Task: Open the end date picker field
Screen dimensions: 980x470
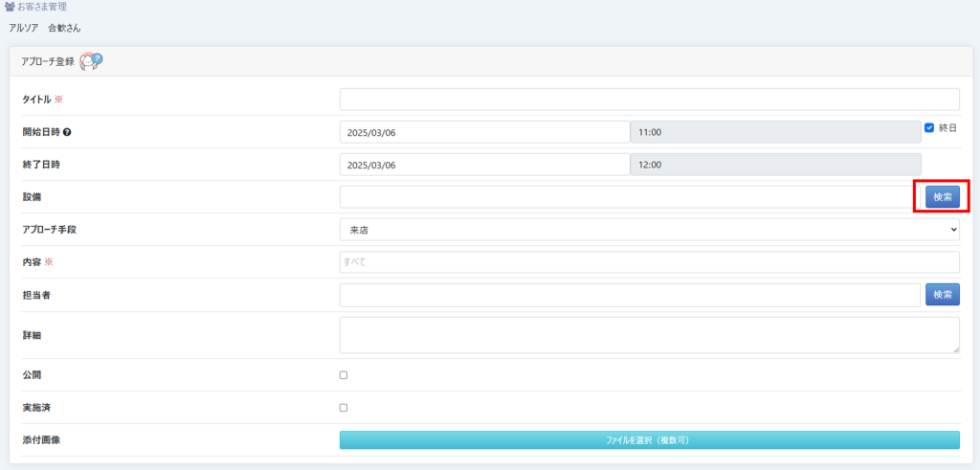Action: coord(484,165)
